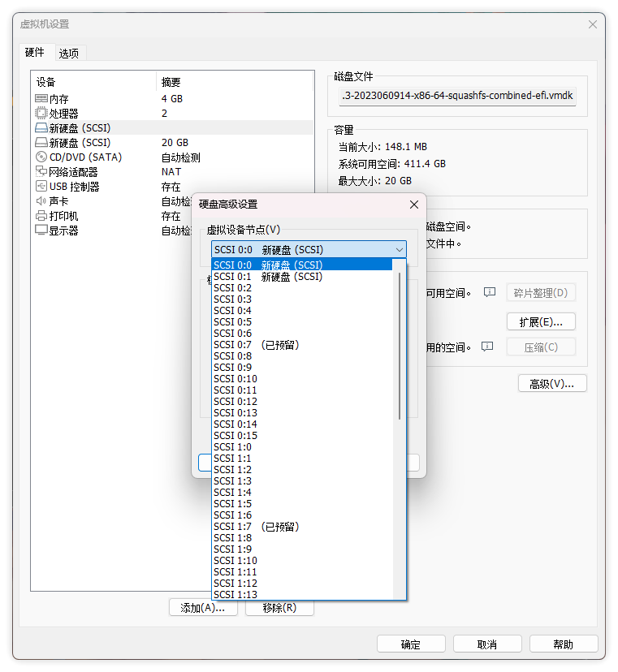Select node SCSI 0:4
The height and width of the screenshot is (672, 618).
302,311
